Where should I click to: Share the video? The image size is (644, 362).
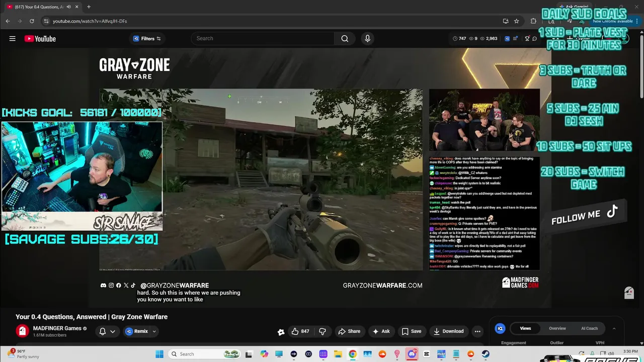coord(349,331)
